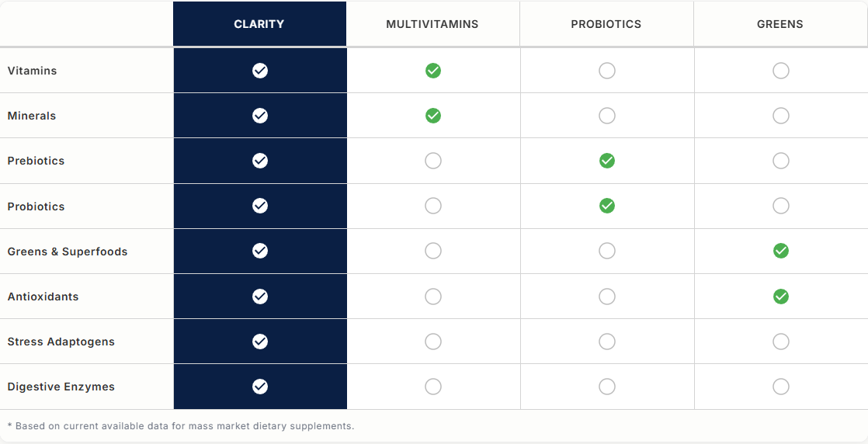Select empty circle for Probiotics in Vitamins row
868x444 pixels.
coord(606,71)
